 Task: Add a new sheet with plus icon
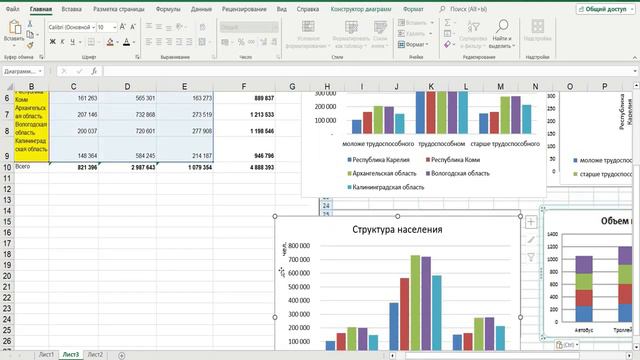click(x=121, y=356)
